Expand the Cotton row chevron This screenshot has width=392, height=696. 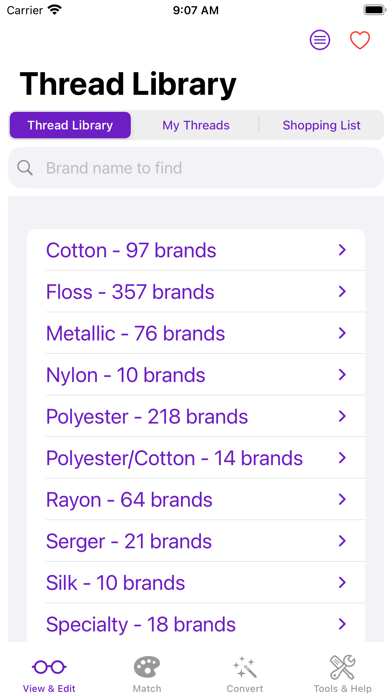tap(342, 250)
